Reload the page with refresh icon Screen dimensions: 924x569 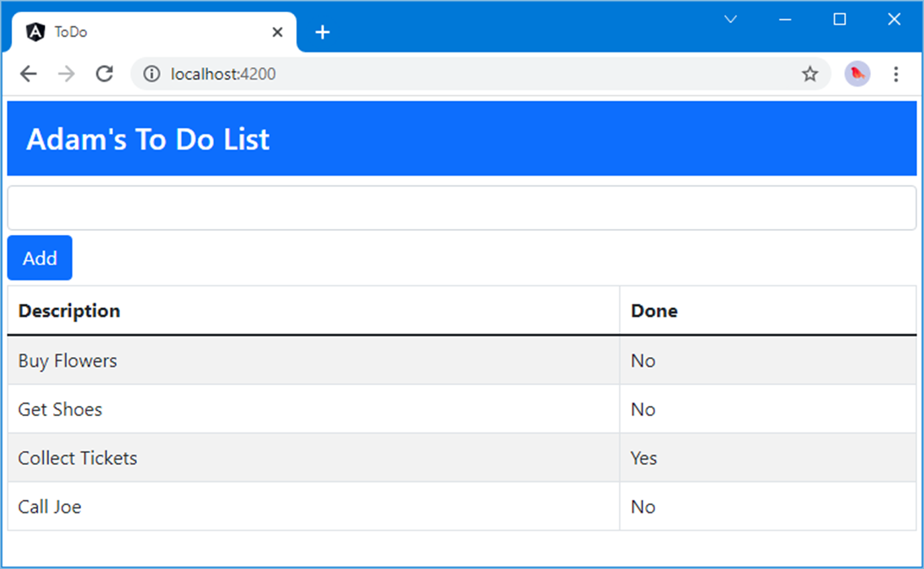(x=104, y=74)
